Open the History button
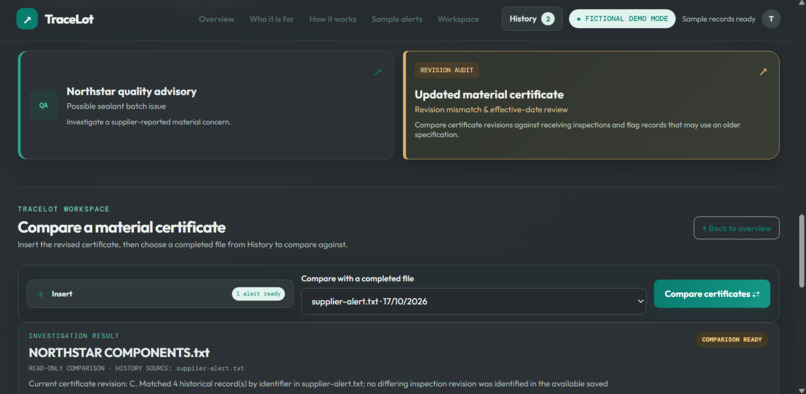This screenshot has height=394, width=806. point(532,19)
